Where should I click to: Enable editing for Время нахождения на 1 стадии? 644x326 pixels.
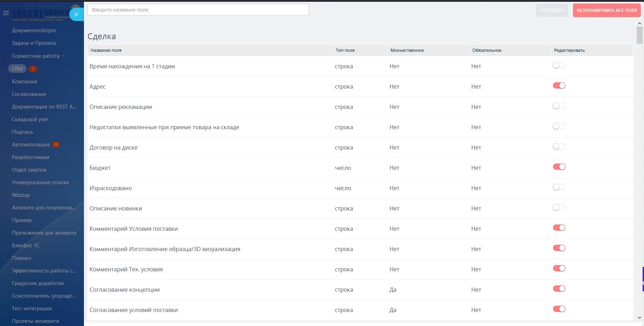click(559, 65)
